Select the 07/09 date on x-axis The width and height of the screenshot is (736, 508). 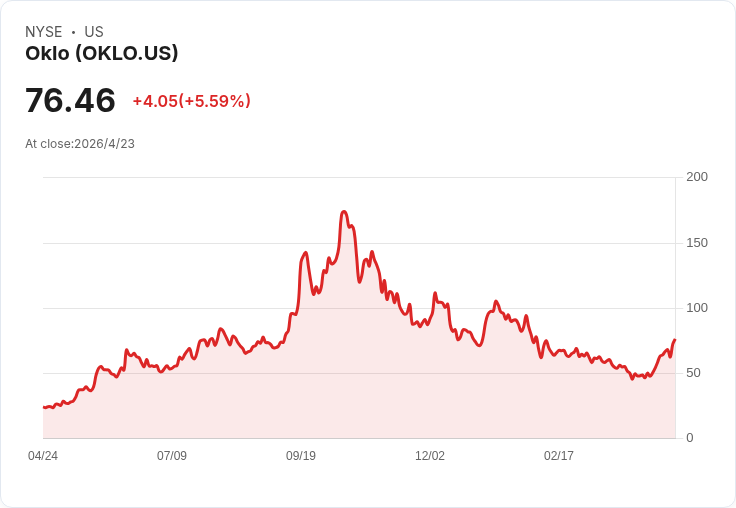172,456
